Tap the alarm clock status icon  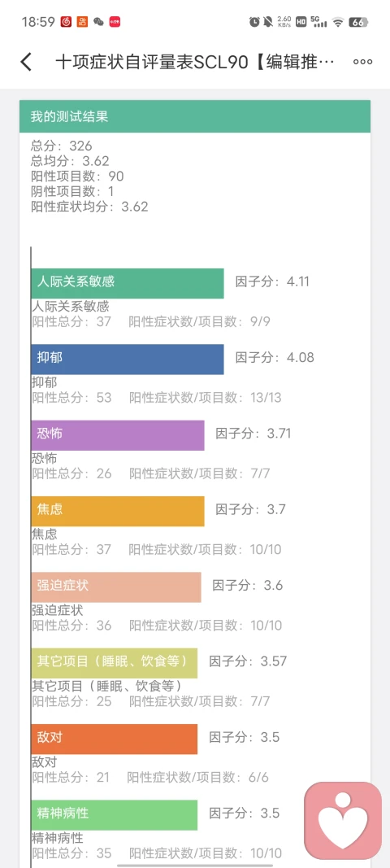[x=254, y=22]
